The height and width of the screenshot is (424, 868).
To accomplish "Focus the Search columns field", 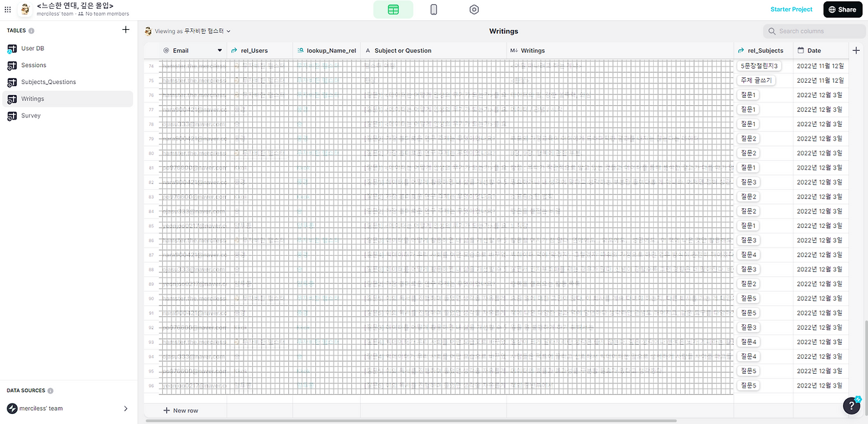I will point(814,31).
